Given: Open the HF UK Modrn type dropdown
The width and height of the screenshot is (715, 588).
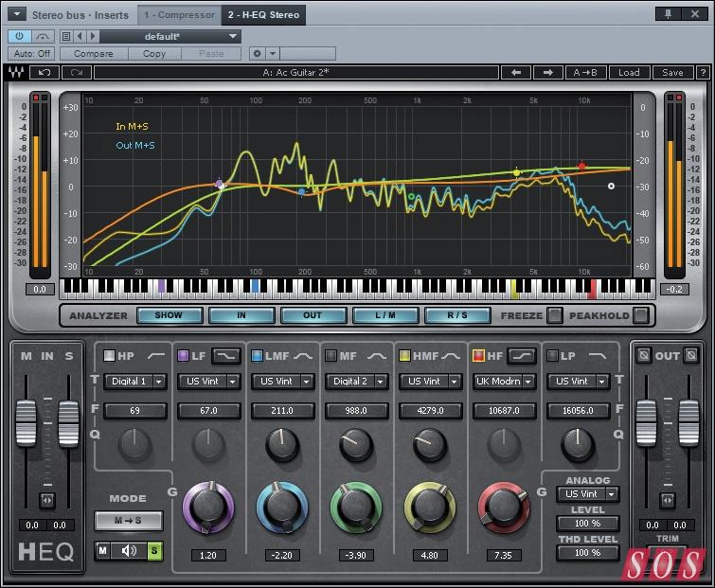Looking at the screenshot, I should tap(505, 381).
